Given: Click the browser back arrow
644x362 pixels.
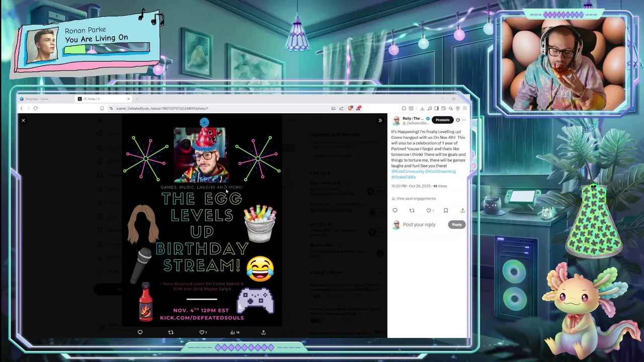Looking at the screenshot, I should point(22,108).
